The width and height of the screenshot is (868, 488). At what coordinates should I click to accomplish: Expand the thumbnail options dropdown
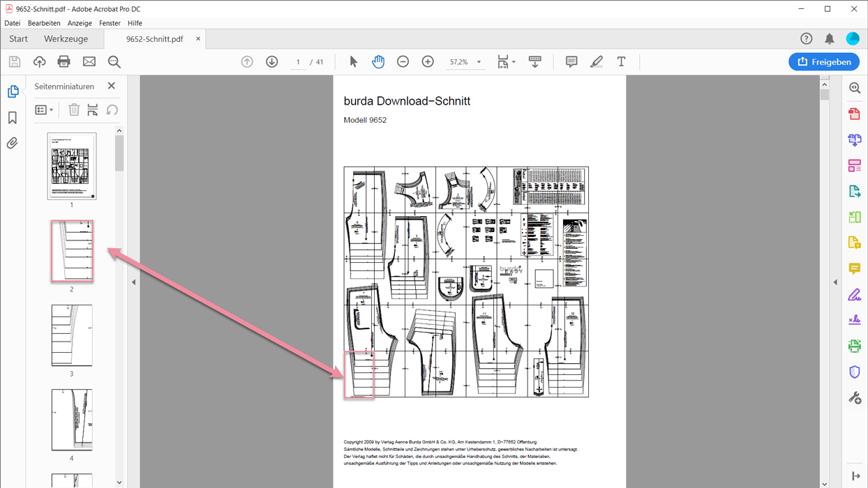44,110
